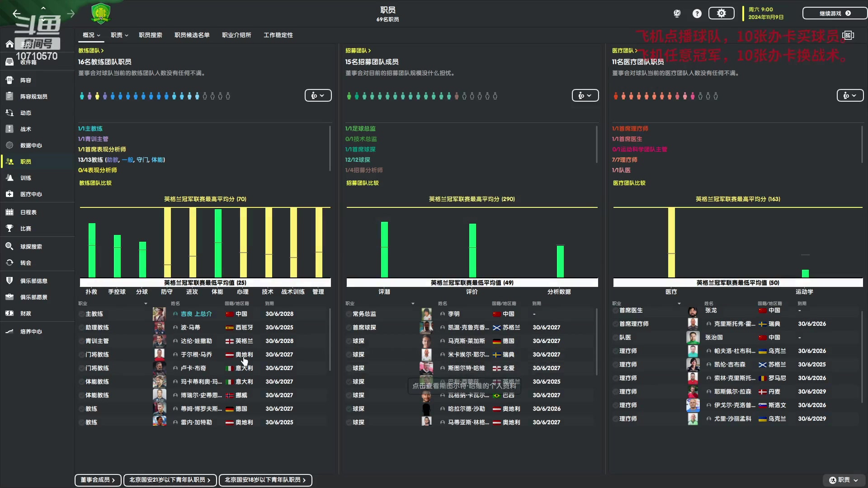Open the 职员 staff sidebar item
868x488 pixels.
(26, 162)
